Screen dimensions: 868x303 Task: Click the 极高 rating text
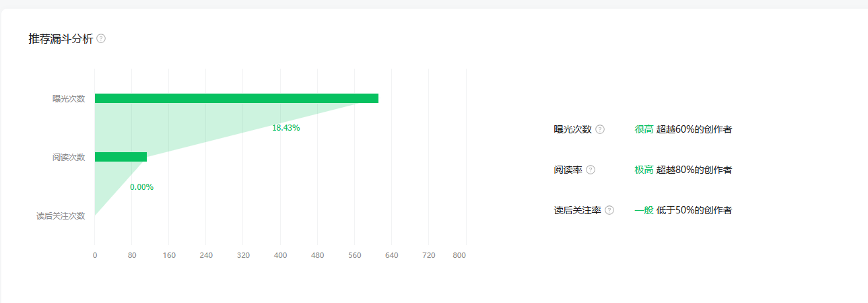coord(644,170)
